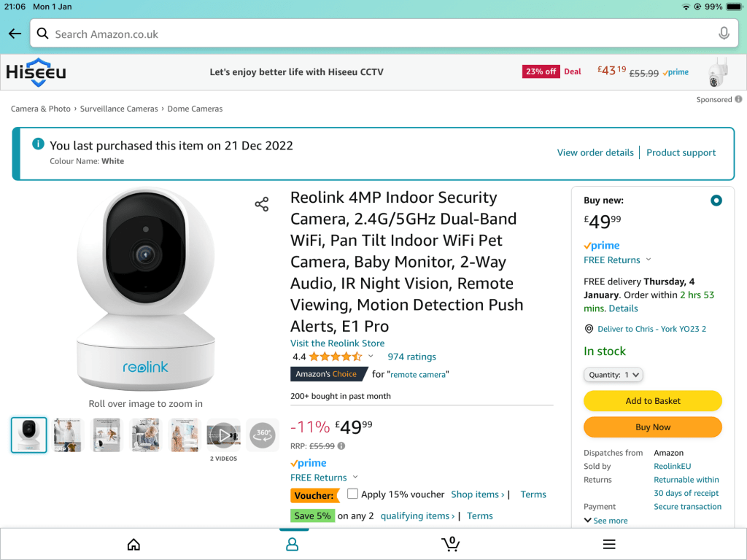
Task: Open the account profile icon
Action: (x=292, y=544)
